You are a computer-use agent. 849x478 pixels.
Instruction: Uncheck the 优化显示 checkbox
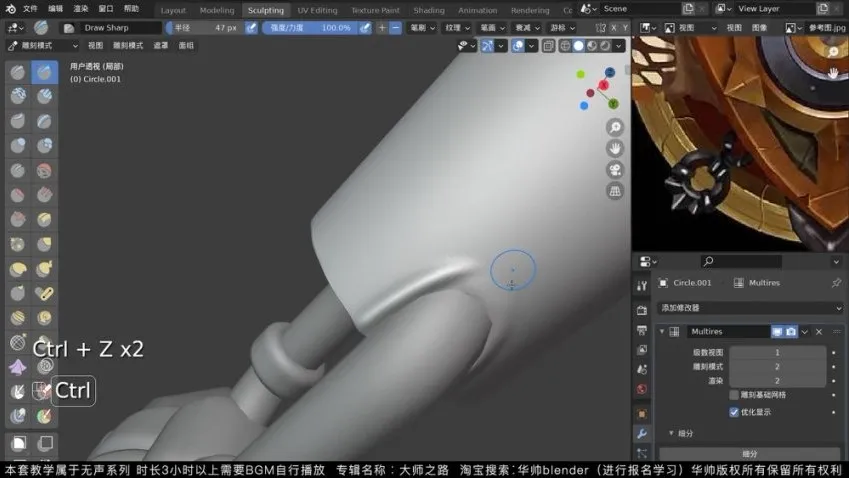(x=734, y=411)
